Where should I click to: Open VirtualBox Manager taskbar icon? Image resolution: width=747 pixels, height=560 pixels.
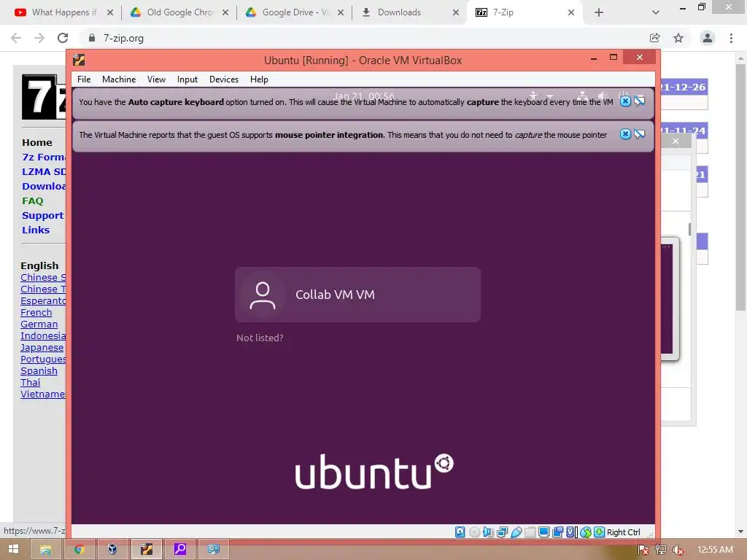click(112, 550)
